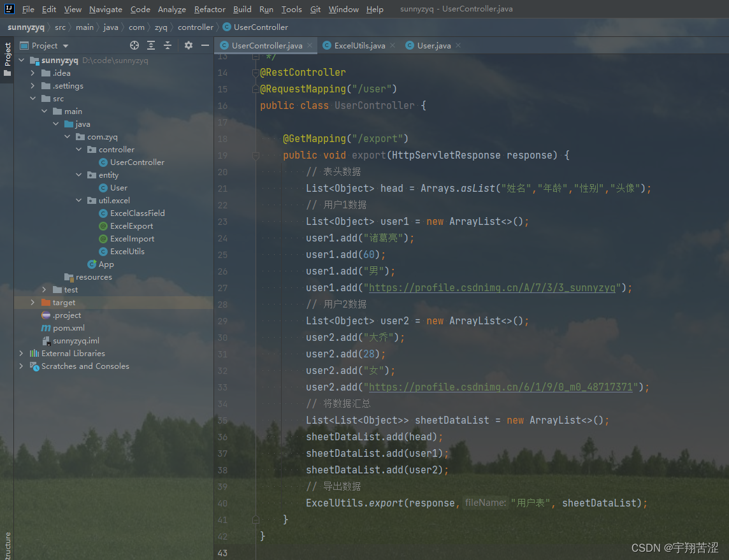The image size is (729, 560).
Task: Collapse the controller package
Action: (78, 150)
